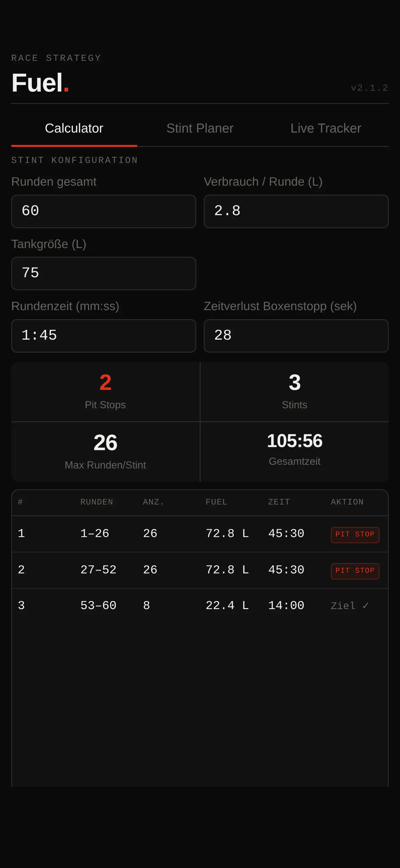The image size is (400, 868).
Task: Select the Pit Stops summary card
Action: (105, 391)
